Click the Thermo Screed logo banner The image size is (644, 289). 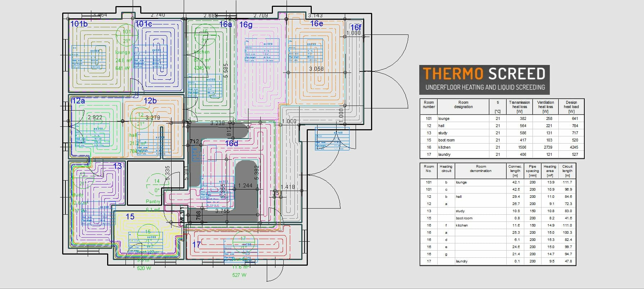tap(484, 80)
